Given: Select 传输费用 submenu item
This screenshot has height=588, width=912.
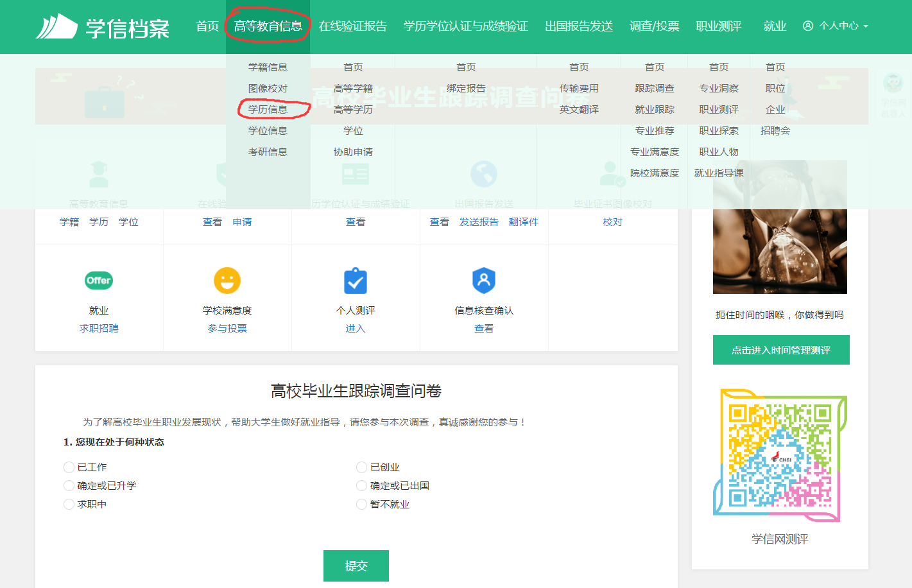Looking at the screenshot, I should [x=579, y=88].
